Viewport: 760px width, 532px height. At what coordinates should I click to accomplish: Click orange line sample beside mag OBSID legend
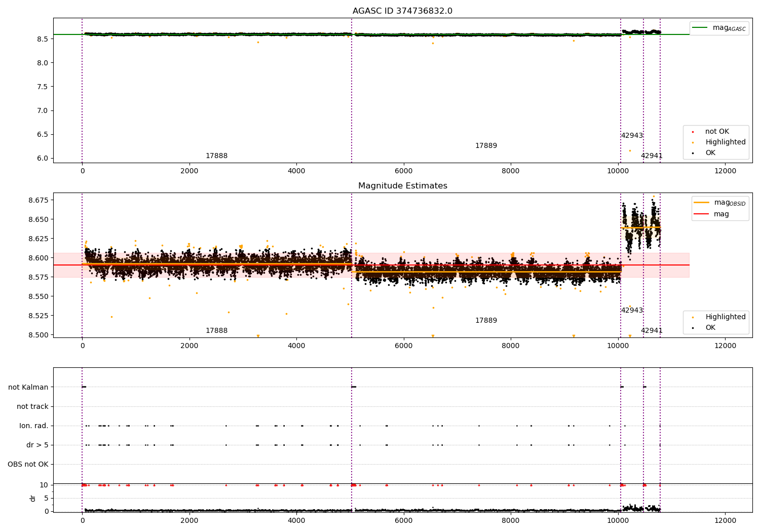(701, 203)
